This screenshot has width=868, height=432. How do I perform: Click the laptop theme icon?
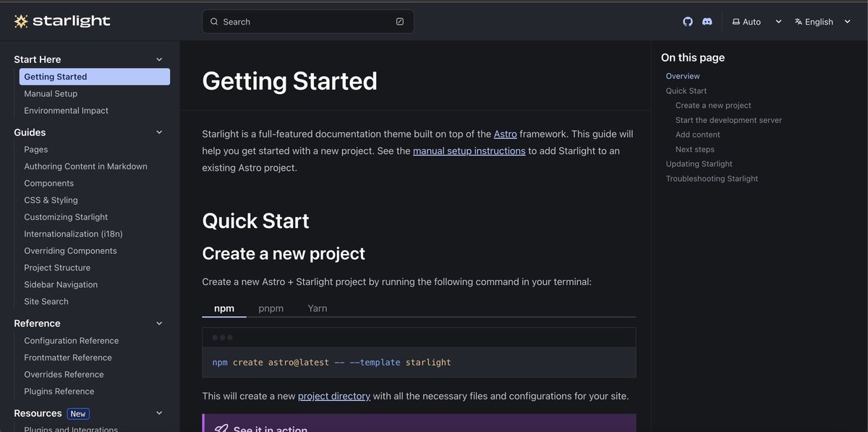click(736, 22)
